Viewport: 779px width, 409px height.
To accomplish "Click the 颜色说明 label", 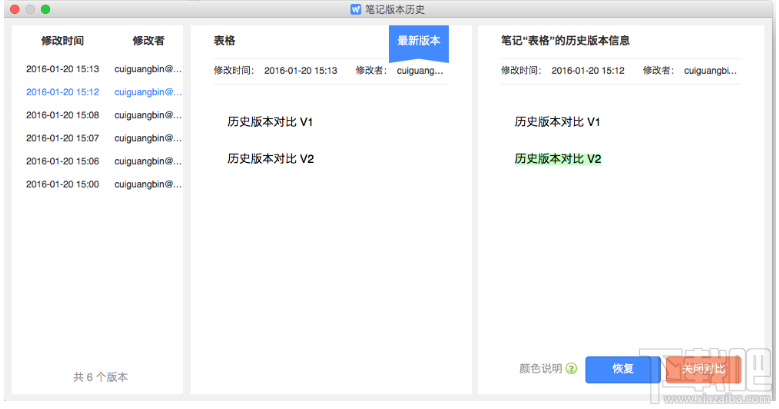I will tap(541, 369).
